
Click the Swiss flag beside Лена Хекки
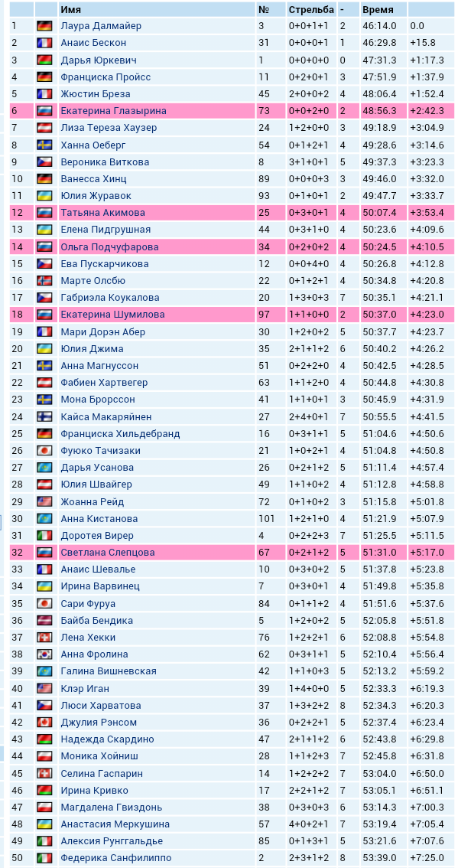(44, 638)
